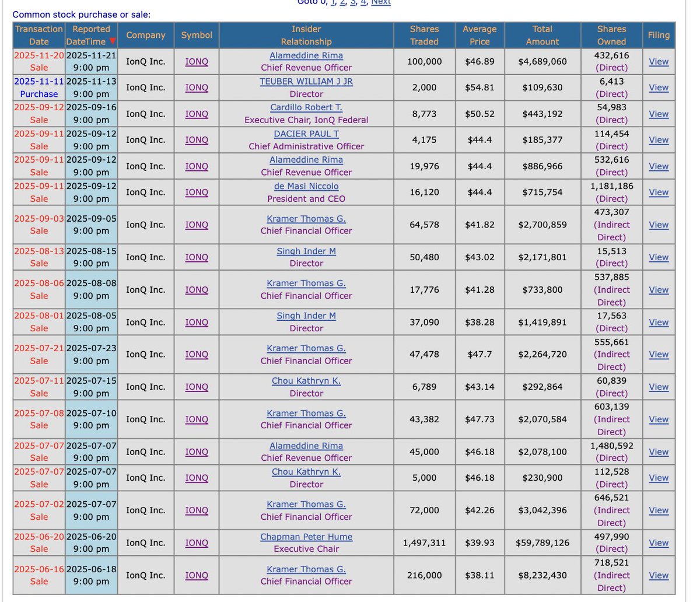
Task: Open IONQ symbol in Teuber purchase row
Action: click(x=197, y=87)
